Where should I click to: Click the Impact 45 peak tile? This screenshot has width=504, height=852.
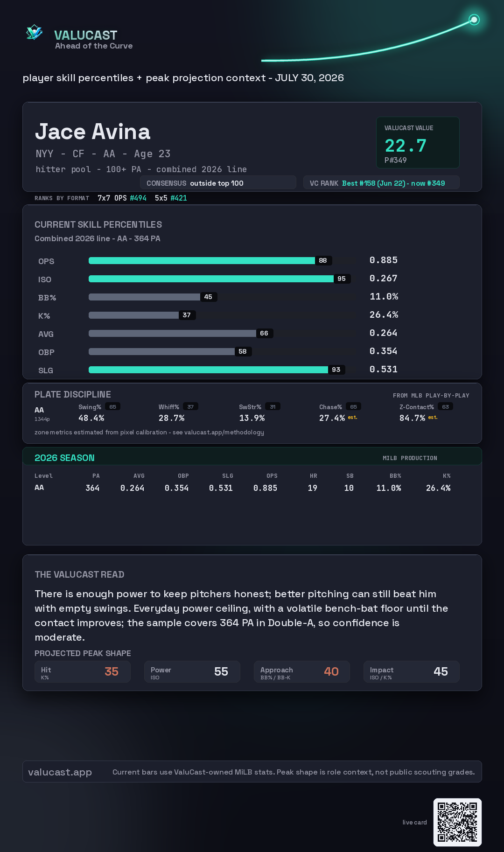pyautogui.click(x=412, y=671)
